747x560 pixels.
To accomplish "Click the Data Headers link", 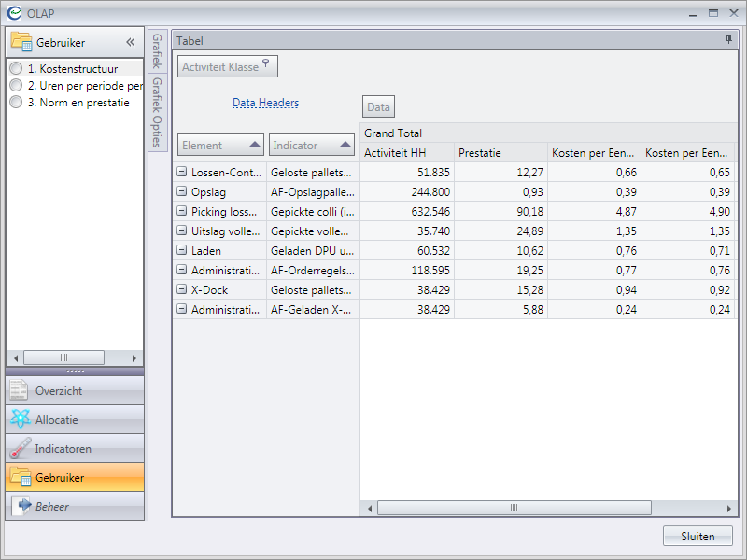I will (265, 103).
